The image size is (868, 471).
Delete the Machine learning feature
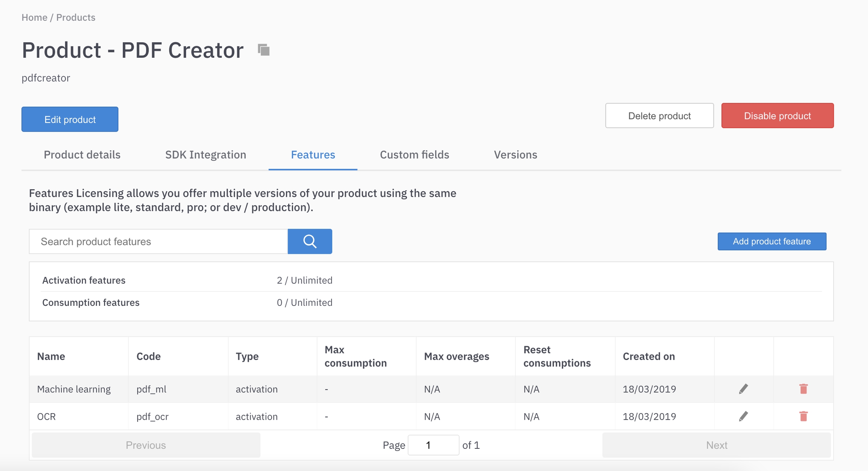pyautogui.click(x=803, y=389)
